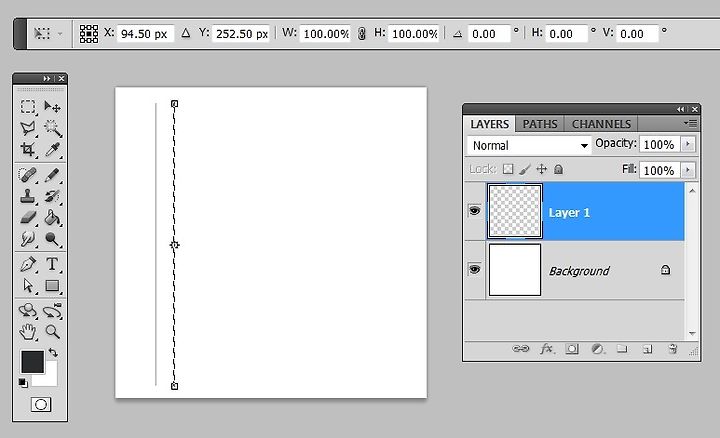Select the 3D Orbit camera tool
This screenshot has height=438, width=720.
tap(52, 311)
